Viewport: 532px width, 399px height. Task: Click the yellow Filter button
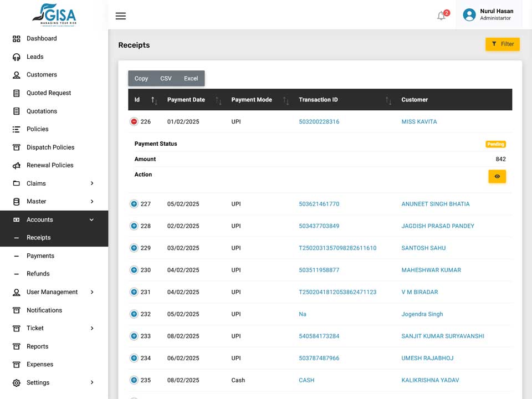(503, 44)
